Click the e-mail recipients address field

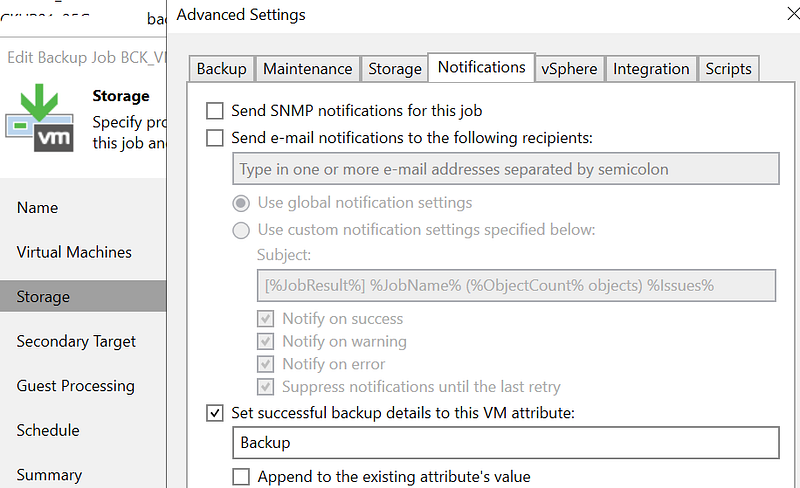point(505,169)
